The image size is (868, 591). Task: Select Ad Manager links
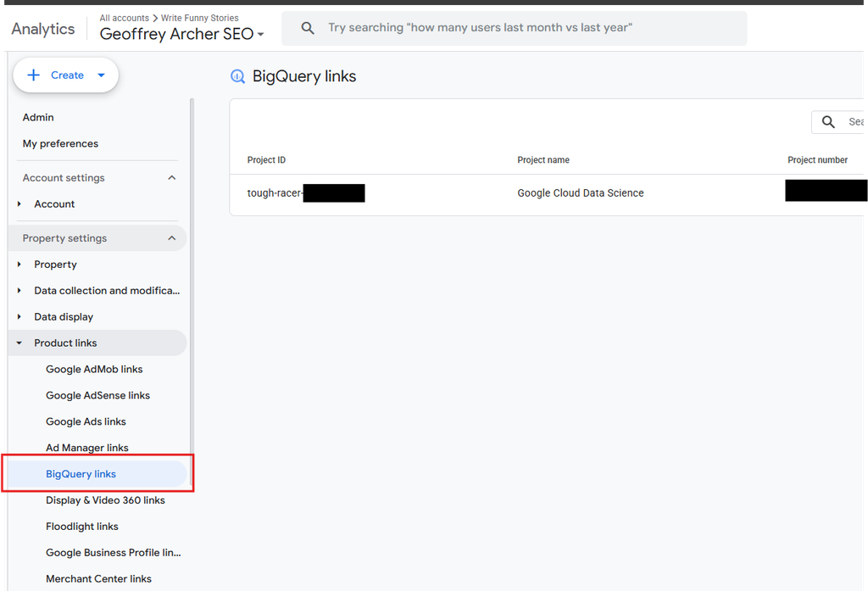pyautogui.click(x=87, y=448)
